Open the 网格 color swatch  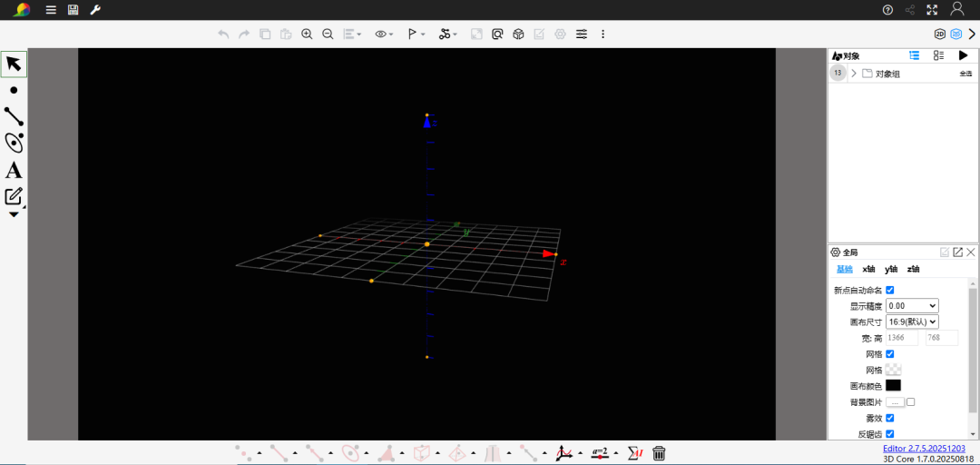pyautogui.click(x=893, y=370)
